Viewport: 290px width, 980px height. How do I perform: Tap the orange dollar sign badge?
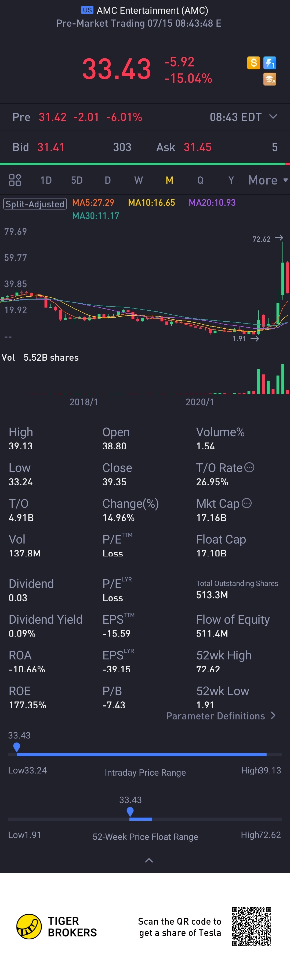[253, 63]
